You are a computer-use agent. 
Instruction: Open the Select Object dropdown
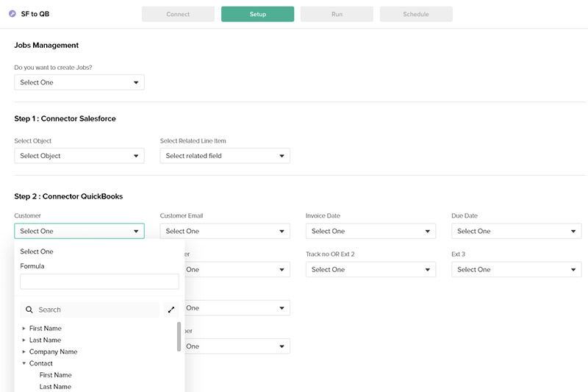click(x=79, y=156)
